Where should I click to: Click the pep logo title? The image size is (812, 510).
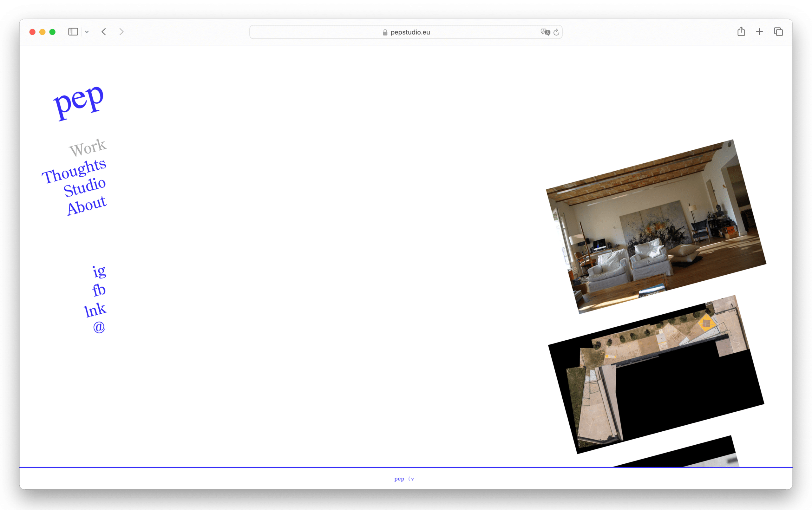click(x=79, y=101)
